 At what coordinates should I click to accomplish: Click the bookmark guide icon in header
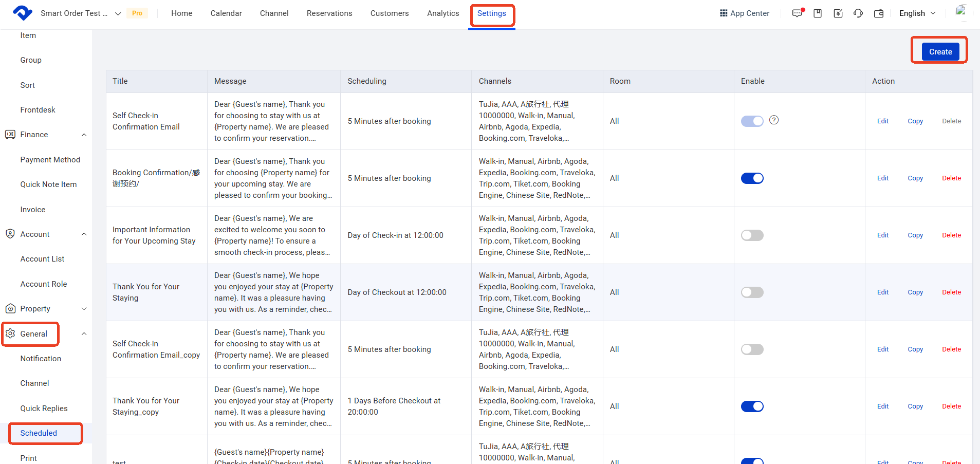(818, 13)
